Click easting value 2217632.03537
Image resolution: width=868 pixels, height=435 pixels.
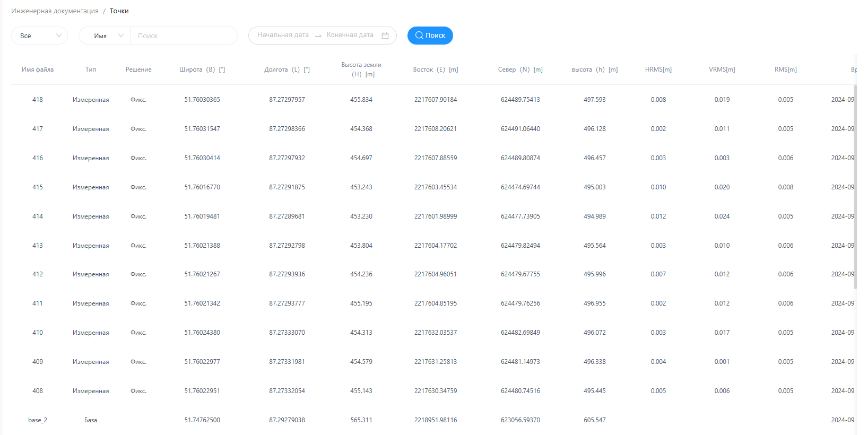(x=436, y=333)
